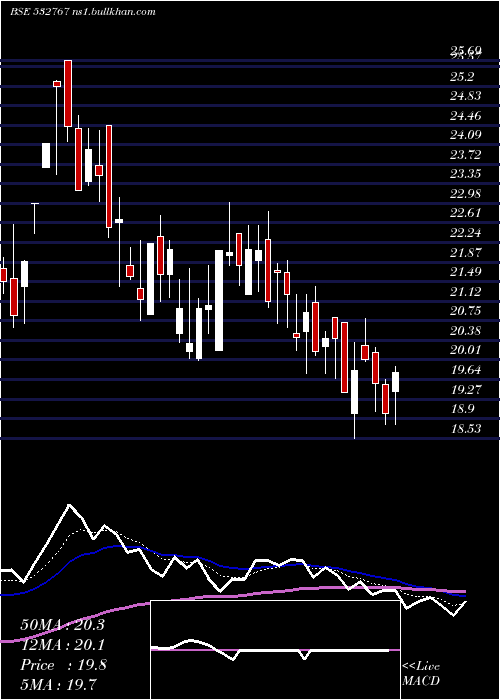Screen dimensions: 500x700
Task: Click the Price : 19.8 readout
Action: tap(63, 665)
